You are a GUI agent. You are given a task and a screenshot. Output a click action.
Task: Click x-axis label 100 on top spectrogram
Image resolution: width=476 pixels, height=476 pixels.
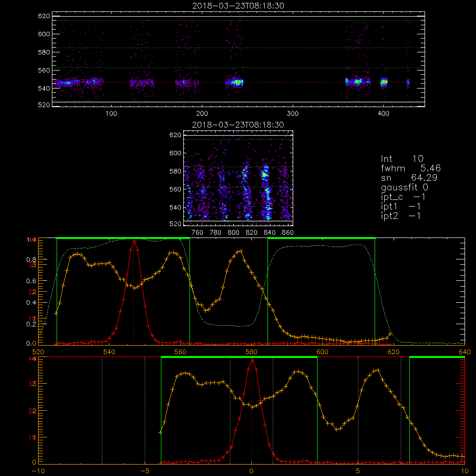coord(111,114)
